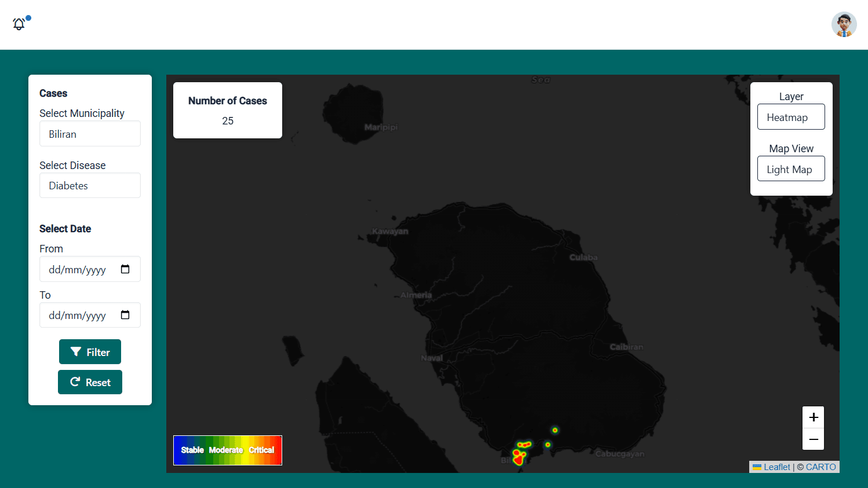Click the Critical section of heatmap legend
The height and width of the screenshot is (488, 868).
click(261, 450)
